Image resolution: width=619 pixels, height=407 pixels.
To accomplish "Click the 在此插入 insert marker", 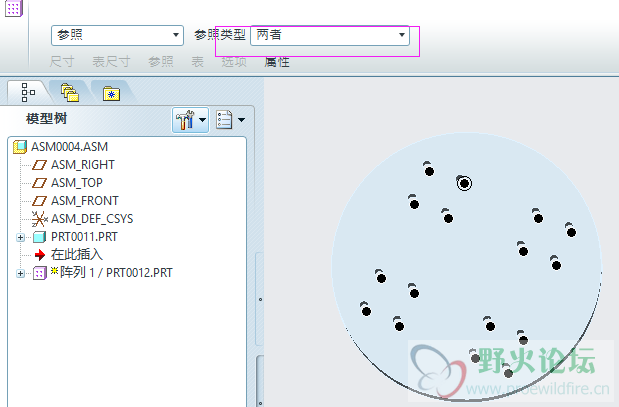I will pyautogui.click(x=77, y=255).
